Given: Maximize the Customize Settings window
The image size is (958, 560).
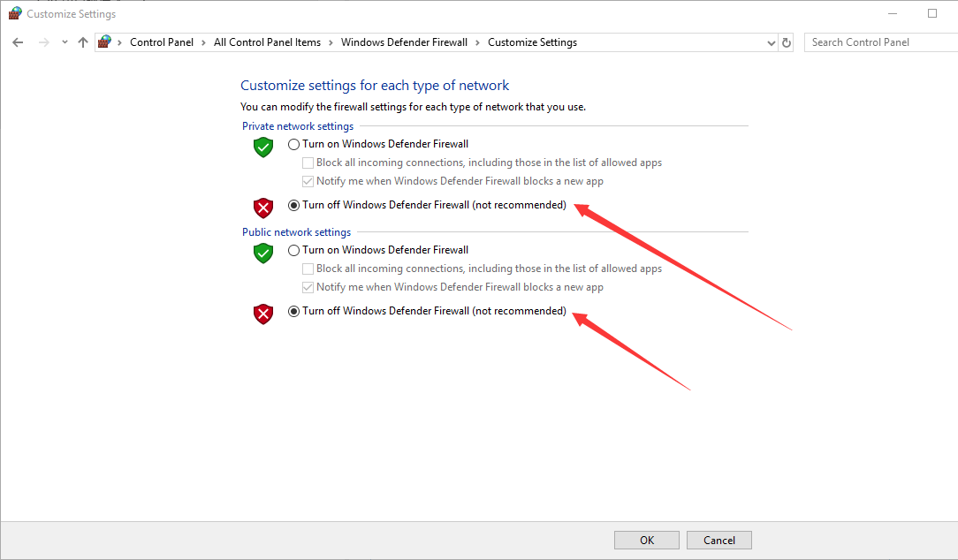Looking at the screenshot, I should pos(932,13).
